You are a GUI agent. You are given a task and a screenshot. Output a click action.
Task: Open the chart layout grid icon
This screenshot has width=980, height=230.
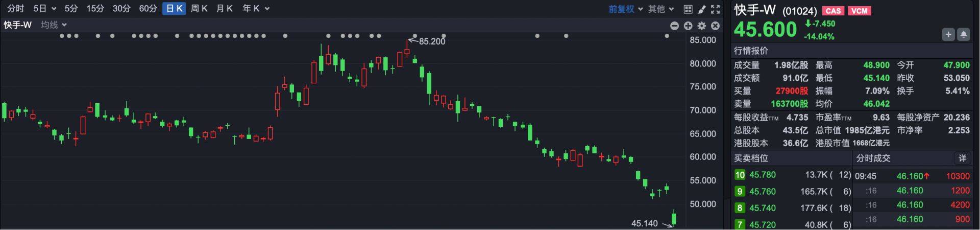688,9
